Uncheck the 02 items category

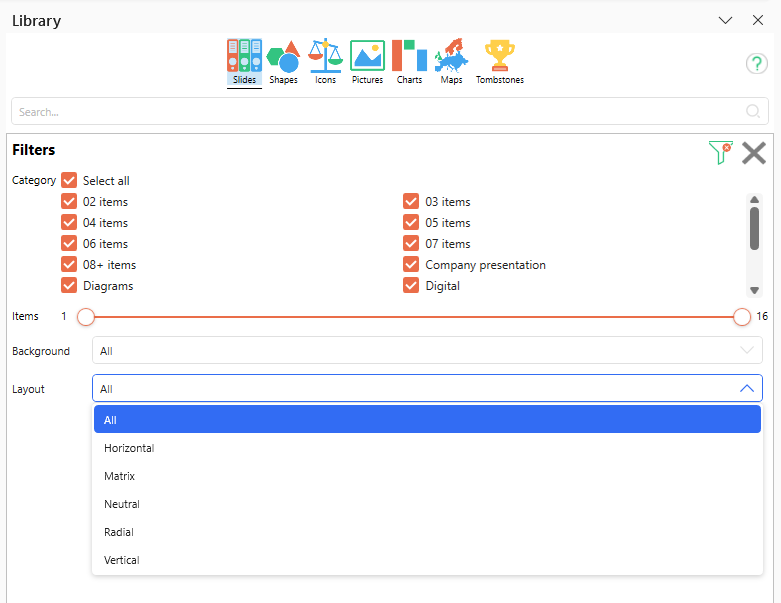(69, 201)
